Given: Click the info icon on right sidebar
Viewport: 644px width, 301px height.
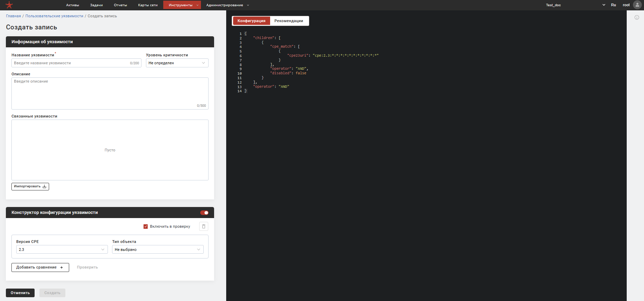Looking at the screenshot, I should pos(637,17).
